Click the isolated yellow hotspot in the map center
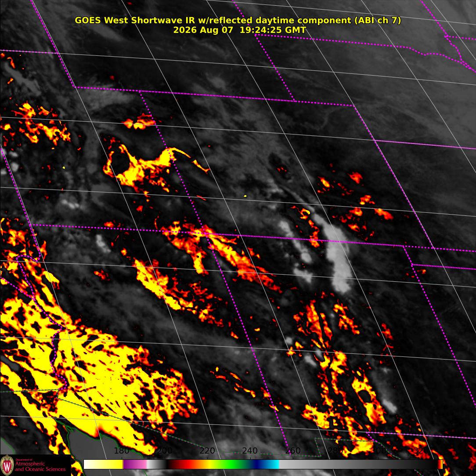476x476 pixels. coord(245,196)
